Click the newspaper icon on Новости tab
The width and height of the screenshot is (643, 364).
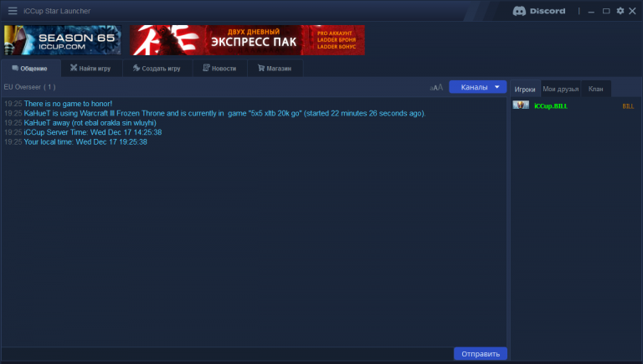[x=206, y=68]
